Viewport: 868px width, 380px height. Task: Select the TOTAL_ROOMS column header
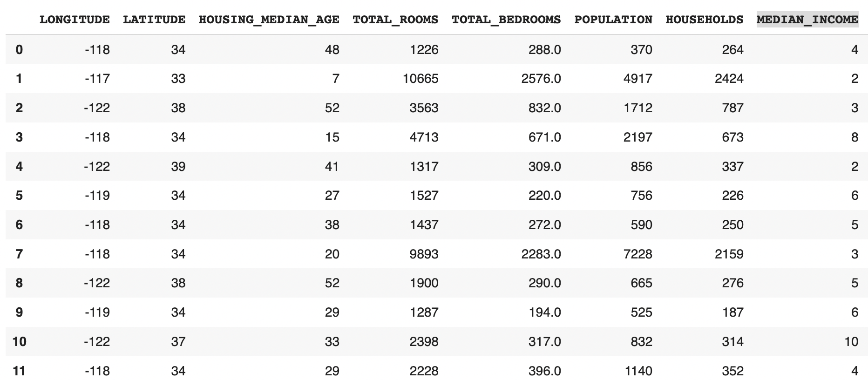pos(395,20)
